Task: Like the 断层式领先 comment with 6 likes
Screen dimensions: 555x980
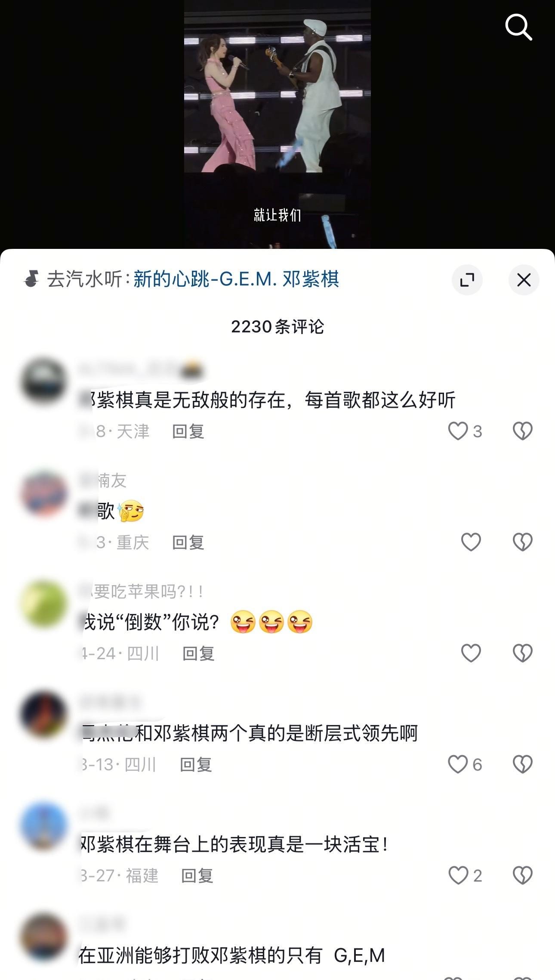Action: pyautogui.click(x=458, y=764)
